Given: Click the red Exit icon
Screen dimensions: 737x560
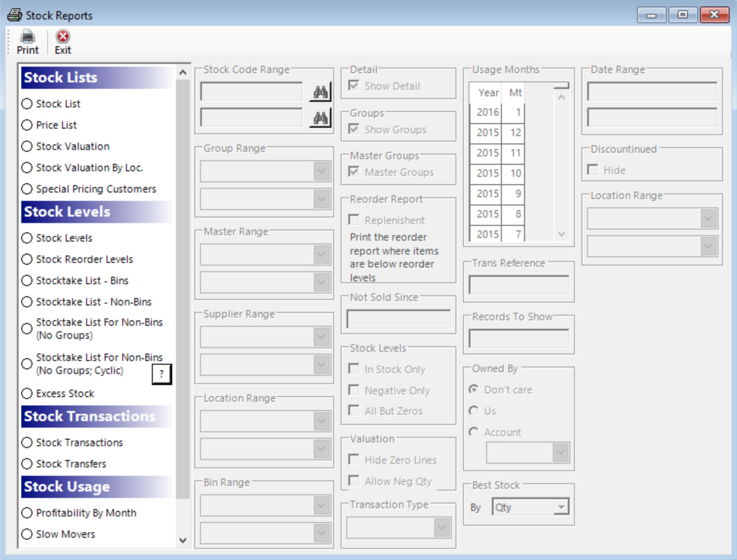Looking at the screenshot, I should pos(62,37).
